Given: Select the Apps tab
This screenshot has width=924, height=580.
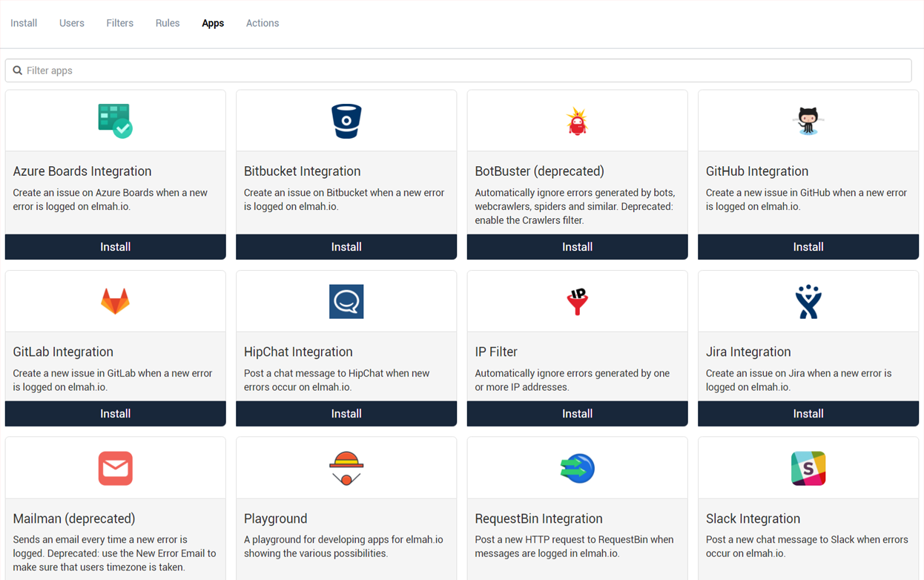Looking at the screenshot, I should click(213, 23).
